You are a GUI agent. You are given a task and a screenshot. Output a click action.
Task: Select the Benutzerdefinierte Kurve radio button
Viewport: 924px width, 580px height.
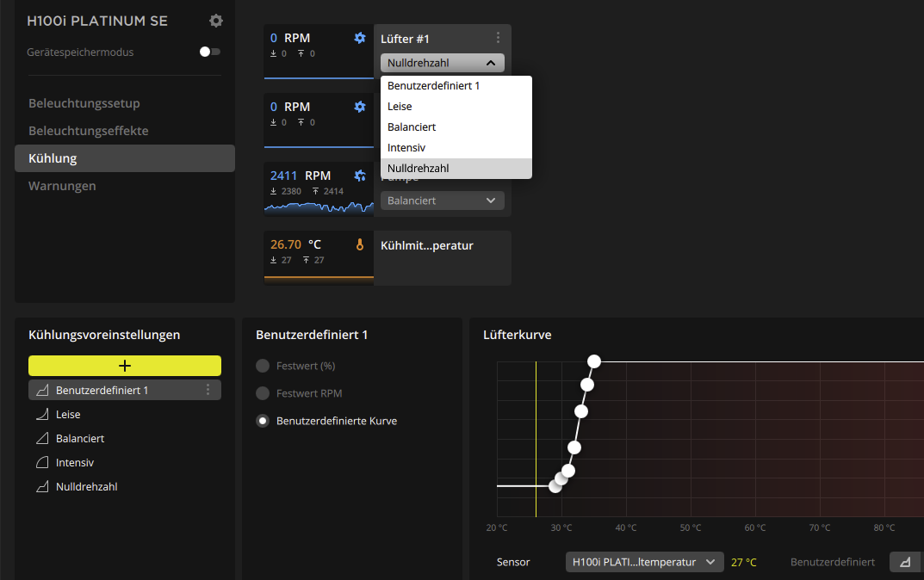[263, 421]
